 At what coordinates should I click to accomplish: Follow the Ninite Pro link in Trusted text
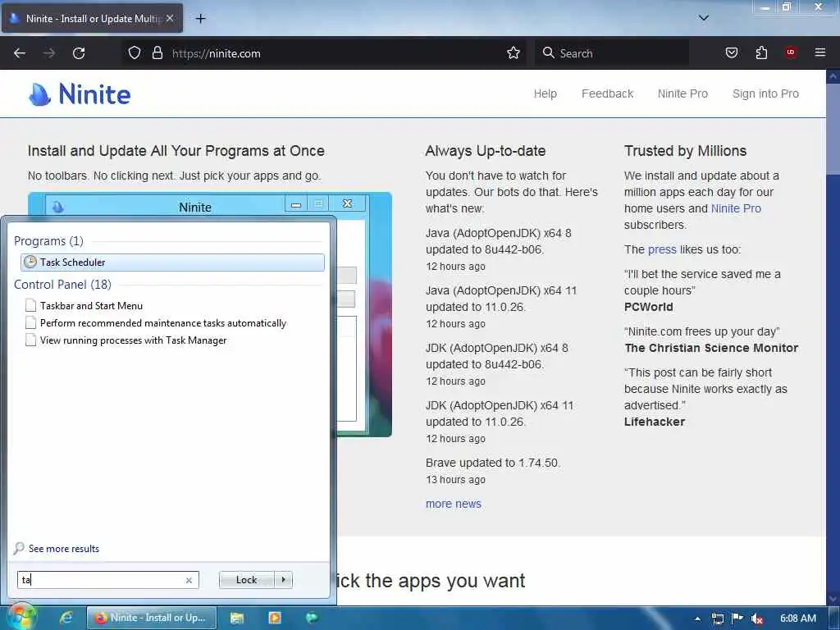pyautogui.click(x=736, y=208)
